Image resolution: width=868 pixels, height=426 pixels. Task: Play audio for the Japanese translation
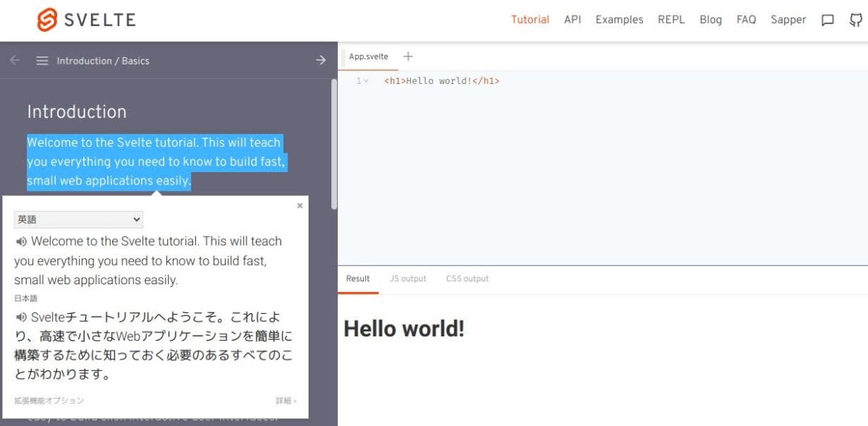(21, 317)
